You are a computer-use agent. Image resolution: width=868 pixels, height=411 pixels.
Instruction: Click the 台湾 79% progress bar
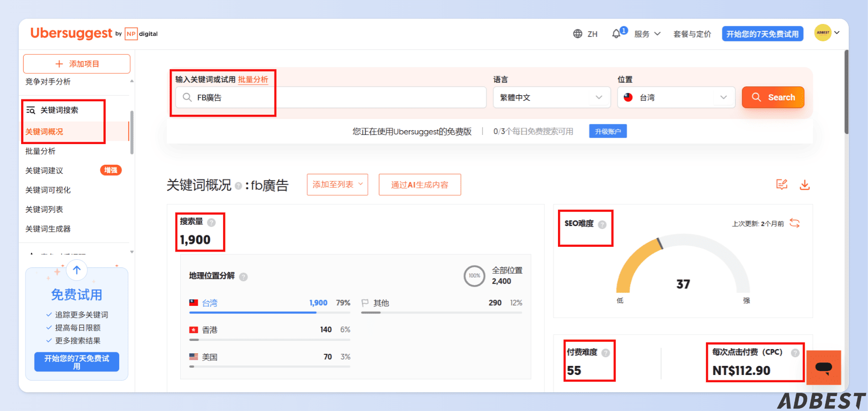coord(270,313)
